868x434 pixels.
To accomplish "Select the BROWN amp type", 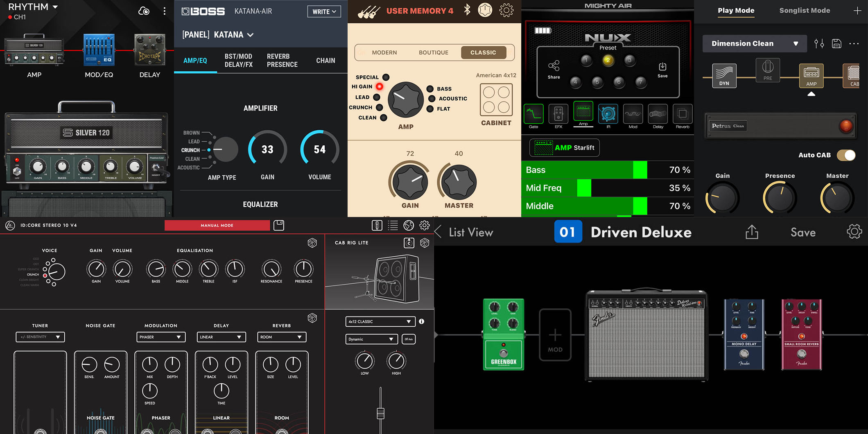I will 191,133.
